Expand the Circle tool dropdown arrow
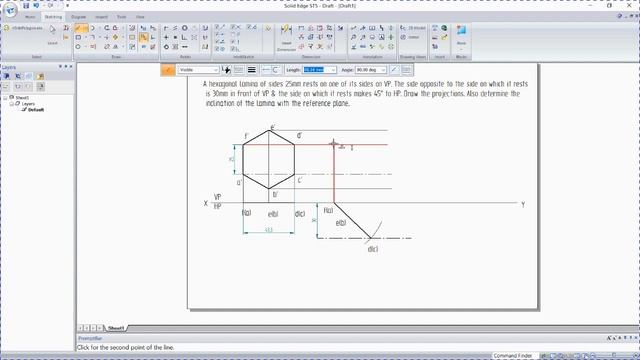 coord(85,47)
